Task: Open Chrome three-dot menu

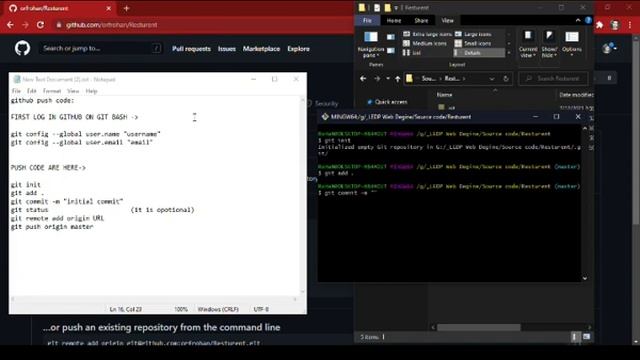Action: point(630,25)
